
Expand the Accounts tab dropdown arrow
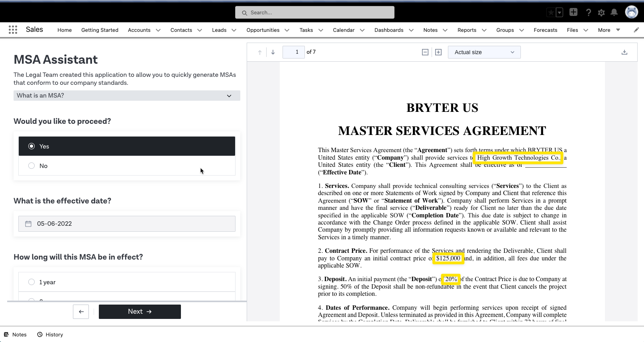(x=158, y=30)
